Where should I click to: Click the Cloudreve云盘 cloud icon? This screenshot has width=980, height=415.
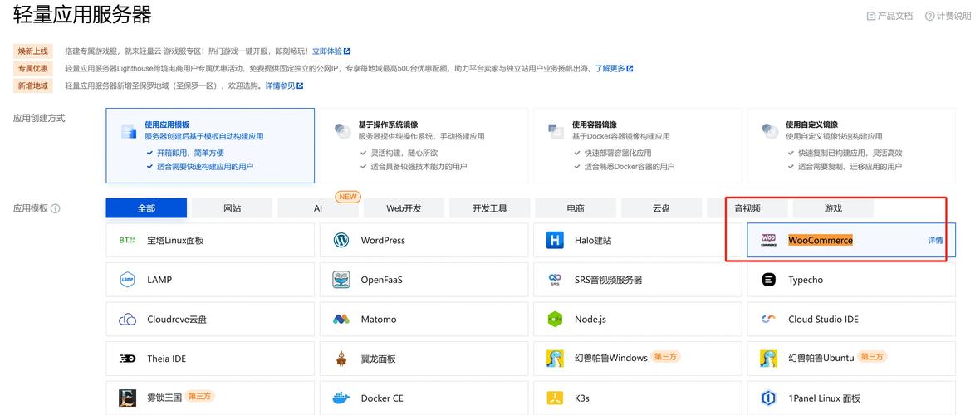pos(128,320)
